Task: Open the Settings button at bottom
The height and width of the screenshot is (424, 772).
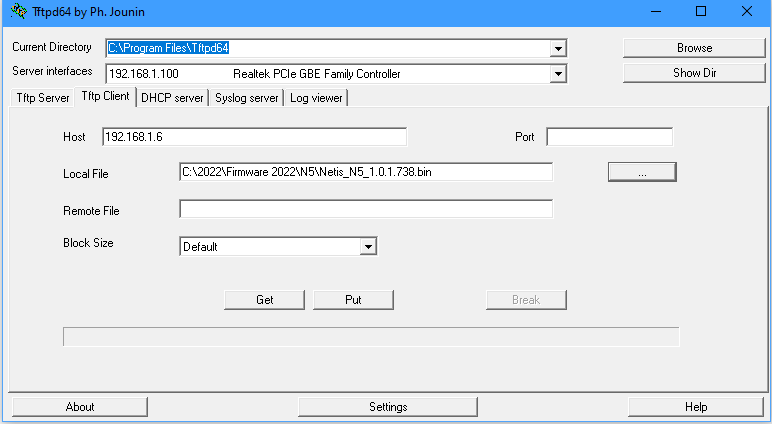Action: 387,407
